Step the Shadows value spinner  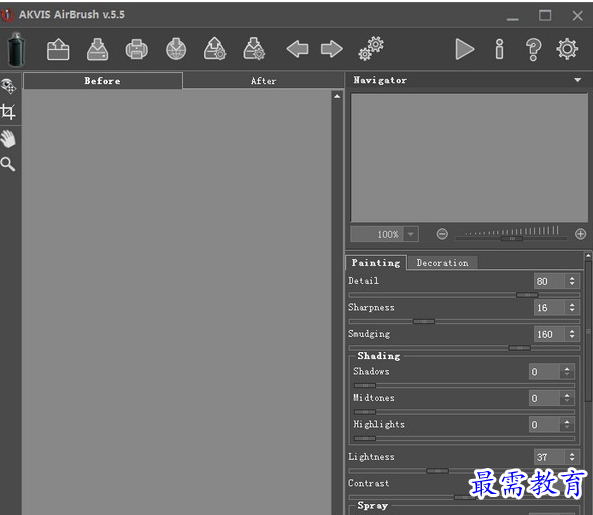coord(567,372)
